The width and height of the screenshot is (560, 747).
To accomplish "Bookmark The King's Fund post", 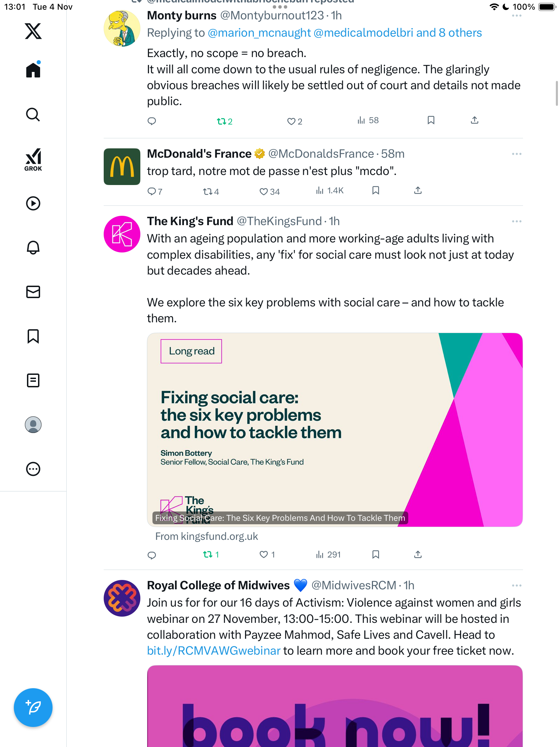I will [376, 555].
